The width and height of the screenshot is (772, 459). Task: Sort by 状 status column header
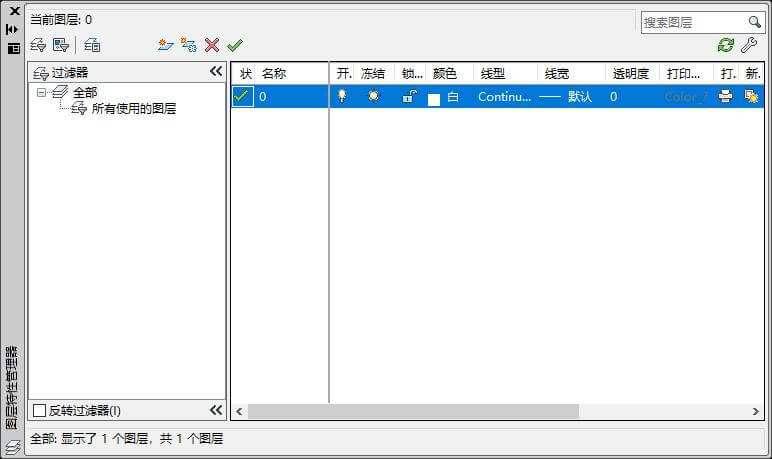pos(244,73)
